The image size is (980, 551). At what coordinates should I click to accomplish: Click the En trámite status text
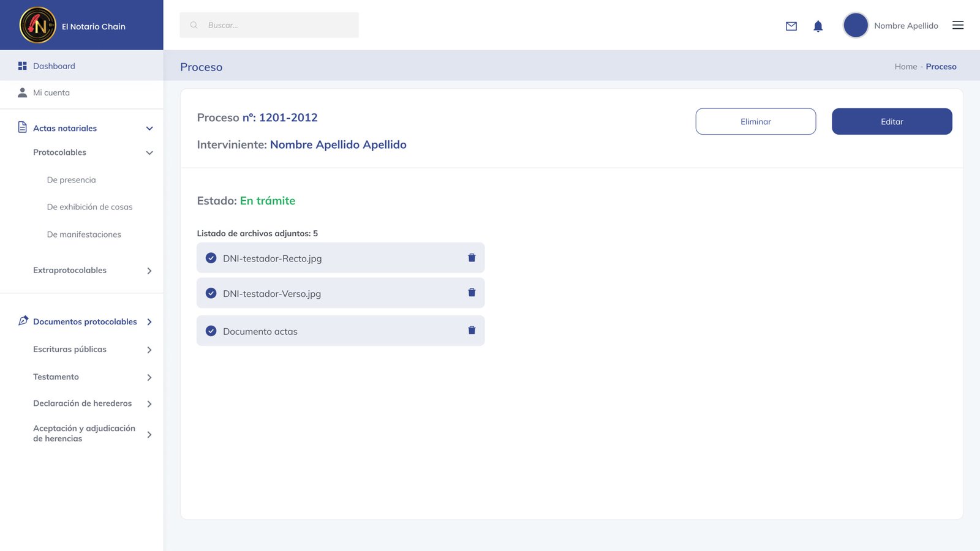coord(268,201)
